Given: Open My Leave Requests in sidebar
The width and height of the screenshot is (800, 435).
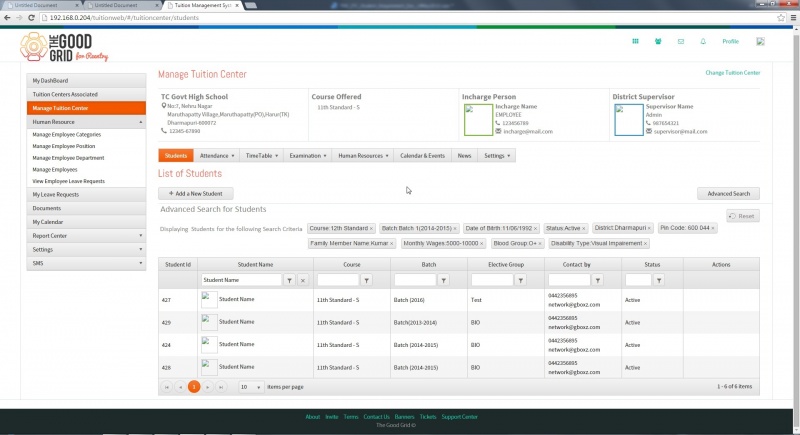Looking at the screenshot, I should coord(86,194).
